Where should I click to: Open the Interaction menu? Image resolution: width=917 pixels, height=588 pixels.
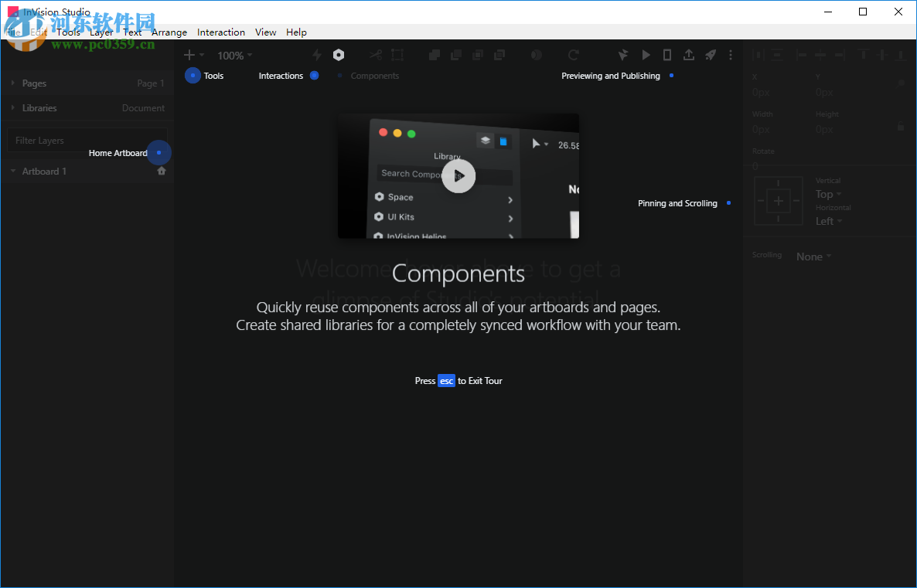click(x=221, y=32)
